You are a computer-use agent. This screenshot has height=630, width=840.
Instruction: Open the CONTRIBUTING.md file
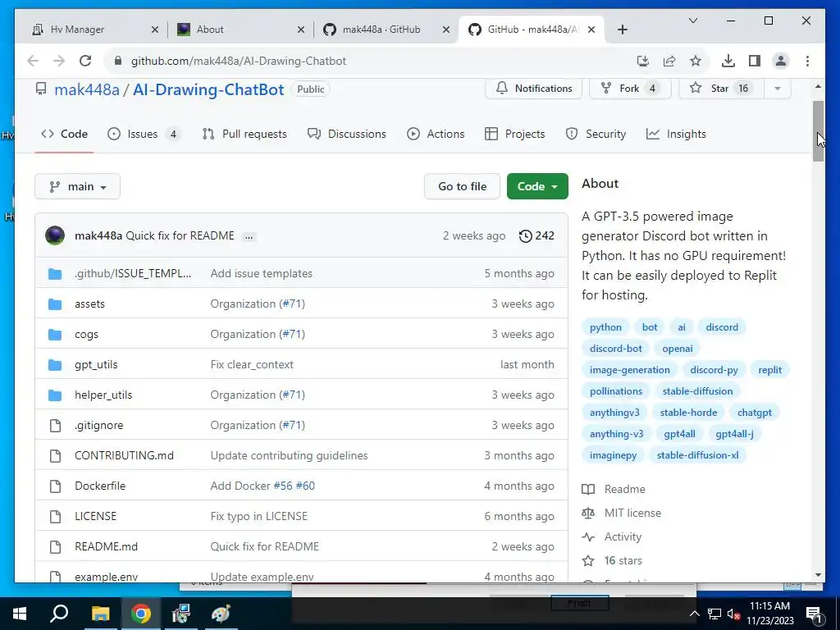tap(125, 456)
